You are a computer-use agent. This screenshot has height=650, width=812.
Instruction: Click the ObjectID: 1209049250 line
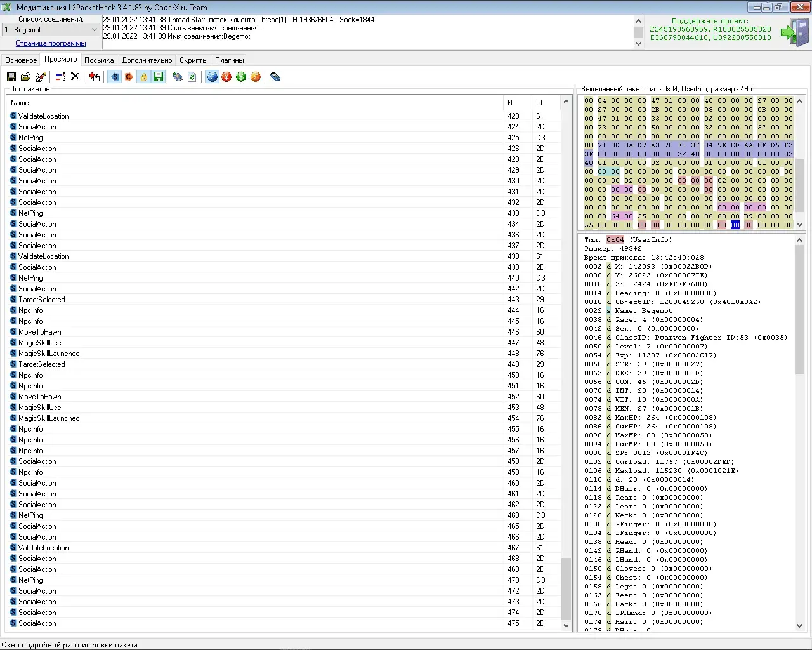coord(672,302)
